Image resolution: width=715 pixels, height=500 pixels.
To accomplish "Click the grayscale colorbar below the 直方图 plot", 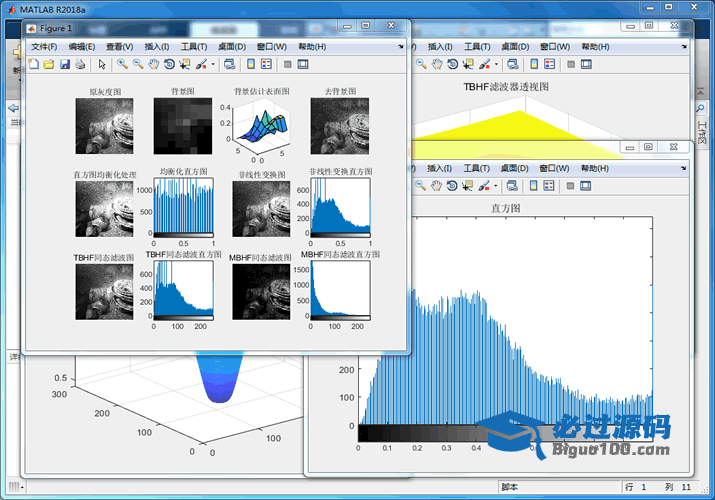I will click(x=430, y=432).
